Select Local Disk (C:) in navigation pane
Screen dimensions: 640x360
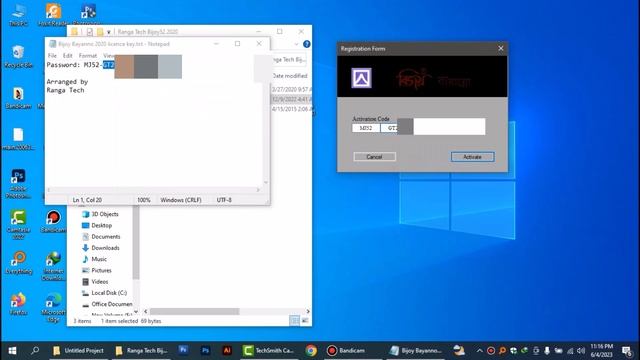coord(104,293)
